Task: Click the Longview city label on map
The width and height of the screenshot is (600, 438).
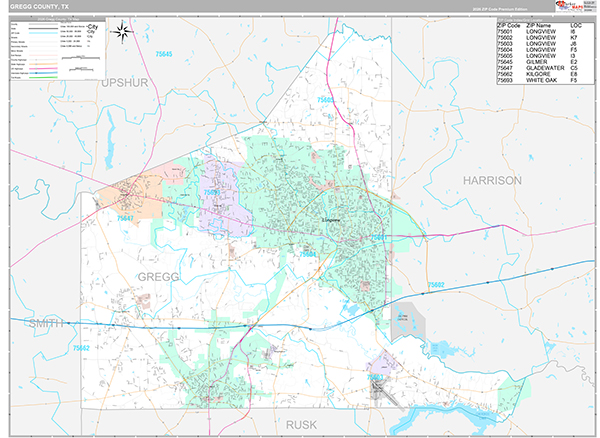Action: [x=331, y=221]
